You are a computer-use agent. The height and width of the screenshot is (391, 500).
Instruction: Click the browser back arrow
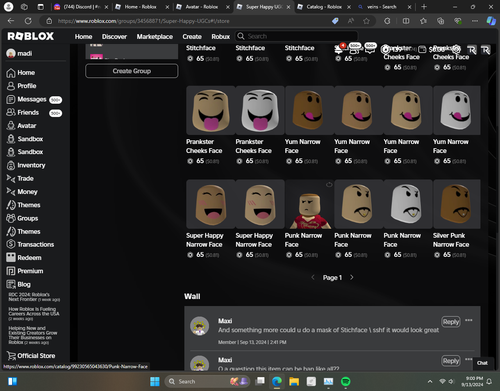[x=11, y=21]
